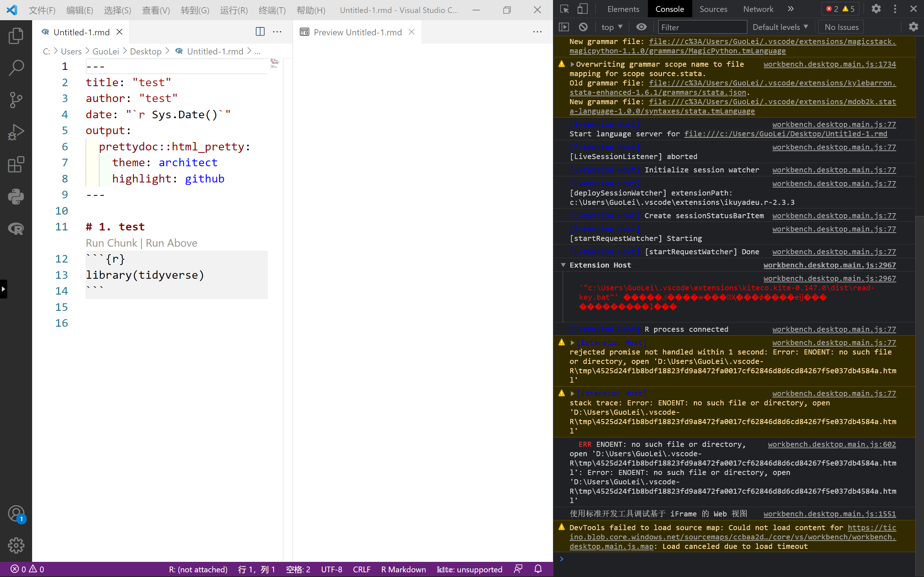
Task: Open notifications via the bell icon
Action: tap(539, 569)
